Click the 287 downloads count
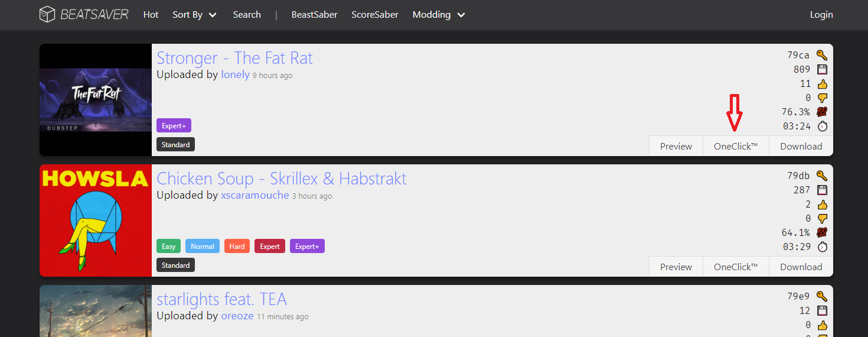The image size is (868, 337). [x=802, y=190]
